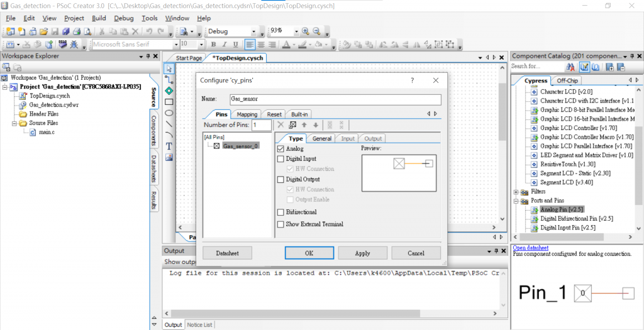The width and height of the screenshot is (644, 330).
Task: Switch to the Mapping tab
Action: click(247, 114)
